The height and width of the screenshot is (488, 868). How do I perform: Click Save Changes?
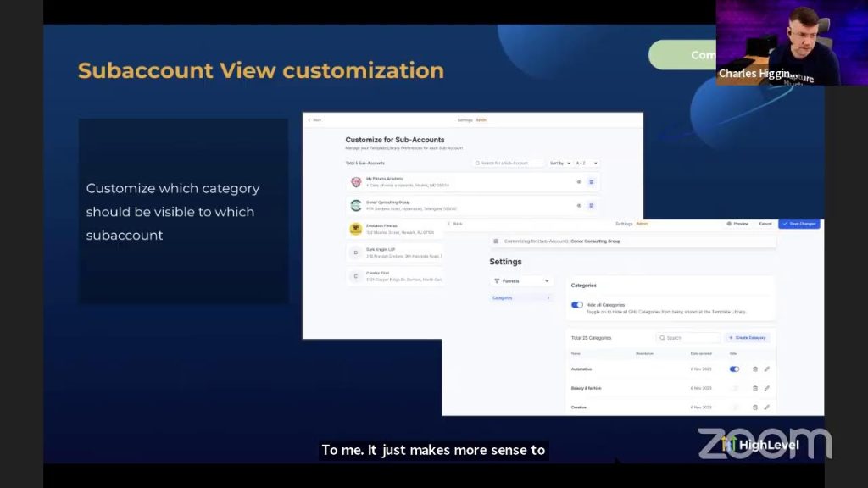click(798, 224)
